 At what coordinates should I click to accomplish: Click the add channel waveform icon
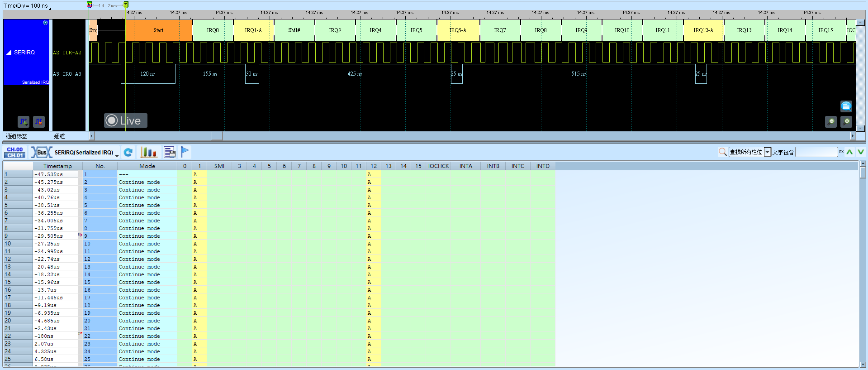pyautogui.click(x=24, y=121)
